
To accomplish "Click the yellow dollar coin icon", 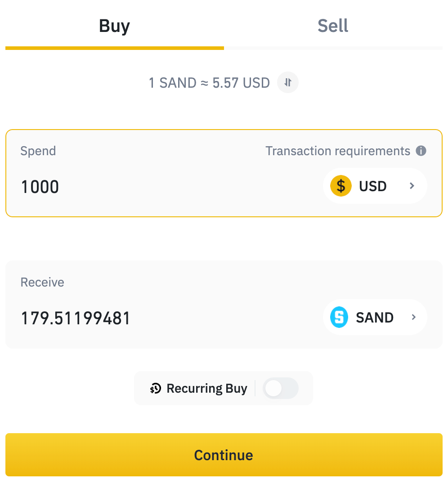I will pyautogui.click(x=340, y=186).
